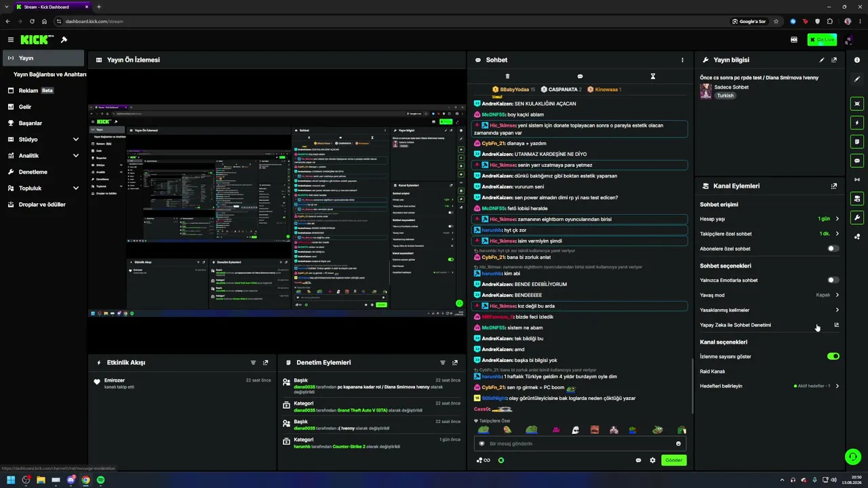Image resolution: width=868 pixels, height=488 pixels.
Task: Select Yayın in the sidebar
Action: click(x=43, y=58)
